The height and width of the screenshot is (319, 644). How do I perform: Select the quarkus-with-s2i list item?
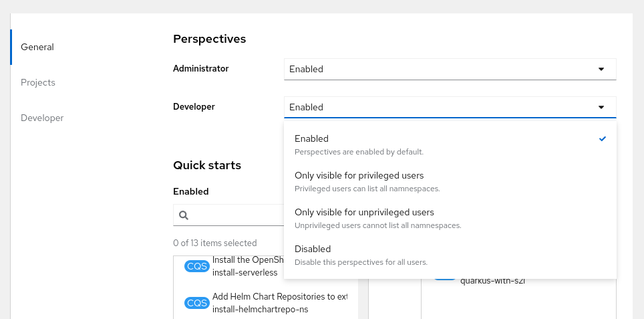492,281
